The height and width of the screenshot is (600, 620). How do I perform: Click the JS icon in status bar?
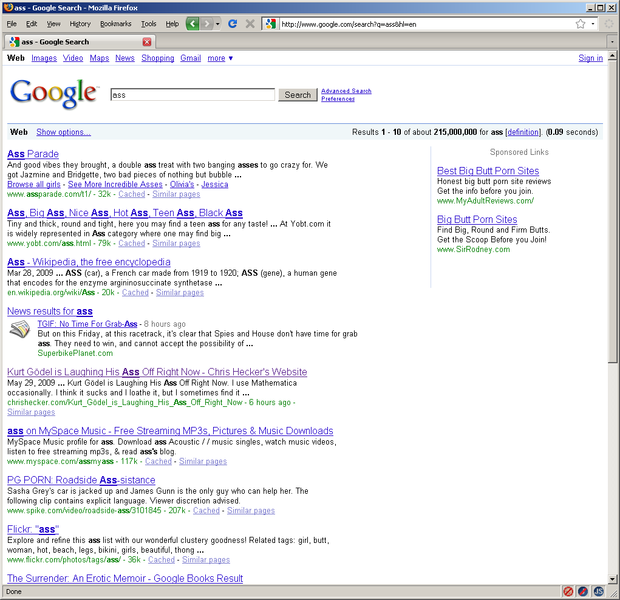[x=598, y=591]
